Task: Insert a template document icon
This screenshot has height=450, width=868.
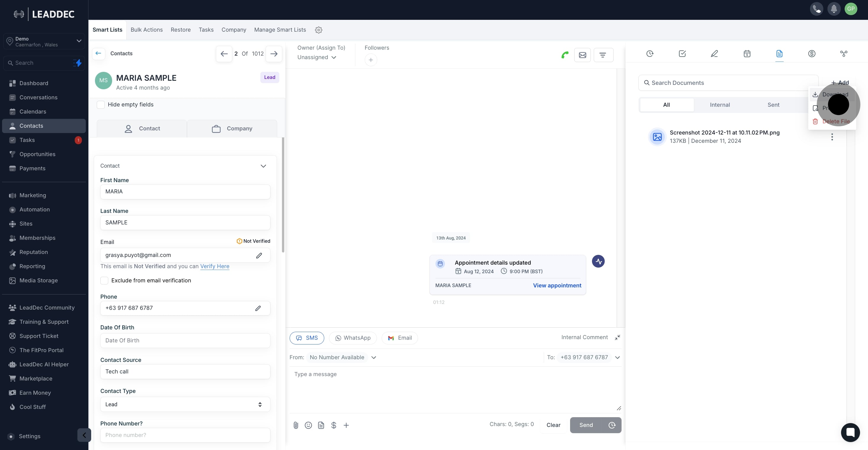Action: click(321, 425)
